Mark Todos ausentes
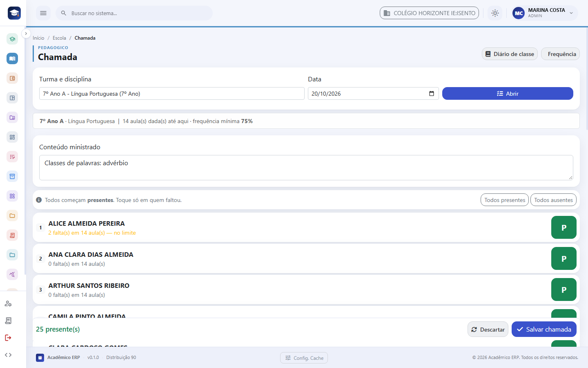588x368 pixels. [553, 200]
